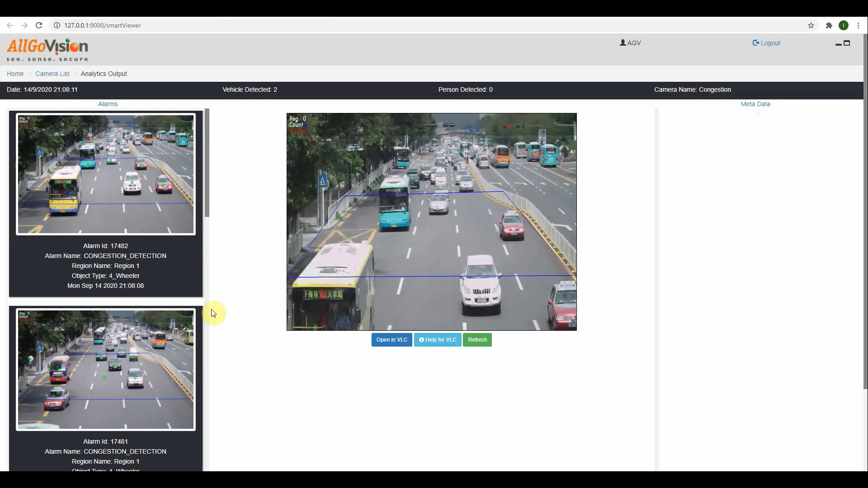
Task: Click the page vertical scrollbar
Action: pos(865,211)
